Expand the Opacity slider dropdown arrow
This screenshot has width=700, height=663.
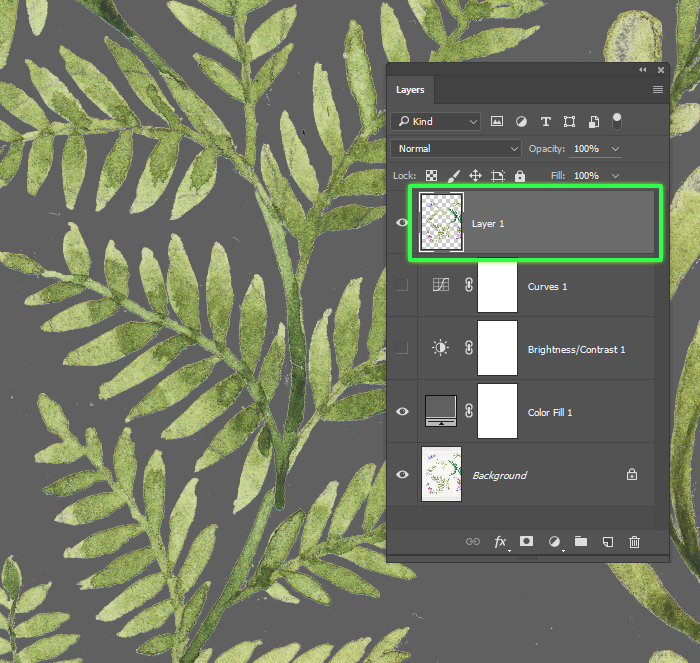615,149
